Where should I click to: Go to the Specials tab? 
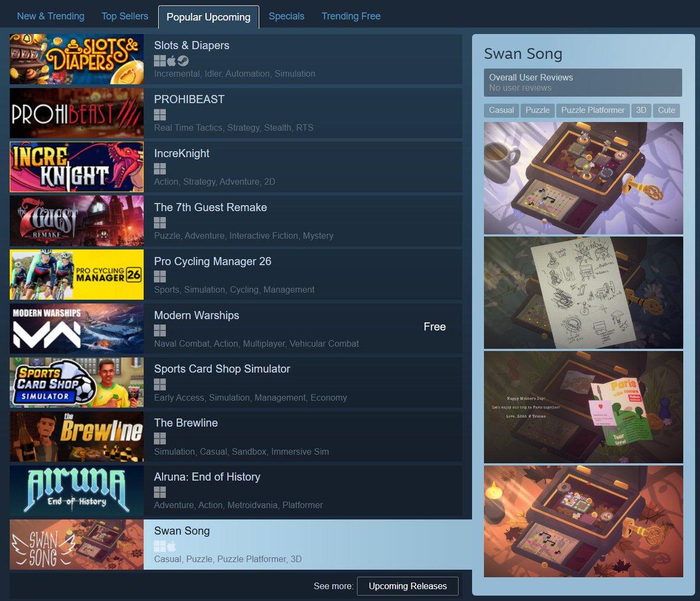click(286, 16)
